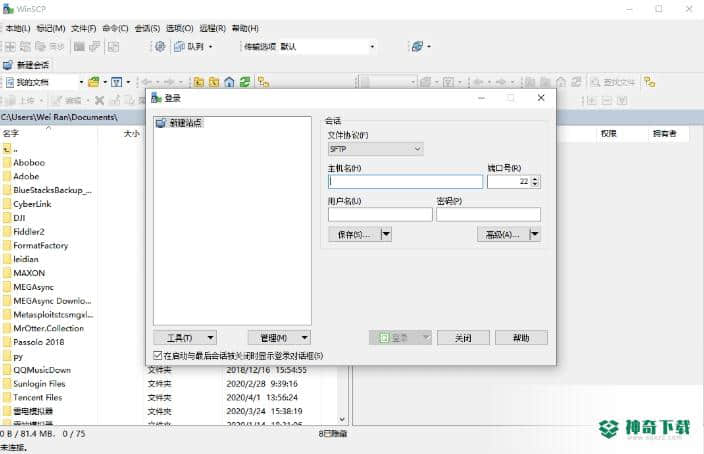Click the synchronize browsing globe icon
Viewport: 704px width, 454px height.
pos(417,46)
